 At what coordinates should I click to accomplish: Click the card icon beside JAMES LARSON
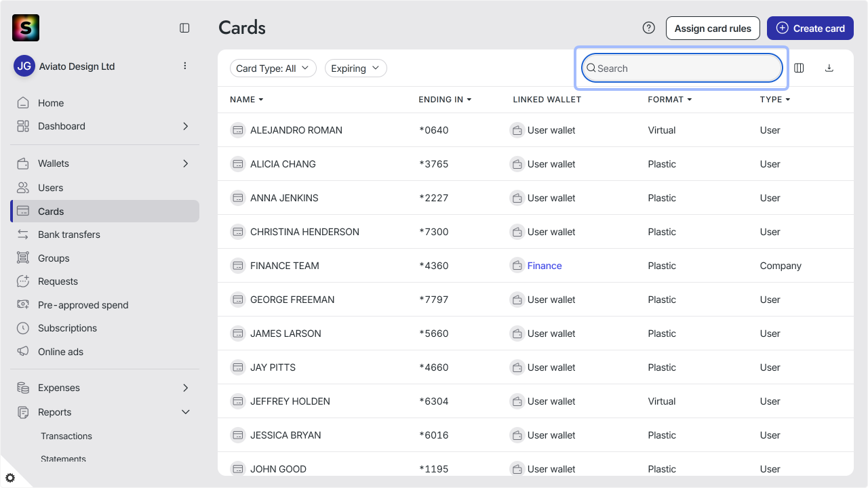pyautogui.click(x=238, y=333)
